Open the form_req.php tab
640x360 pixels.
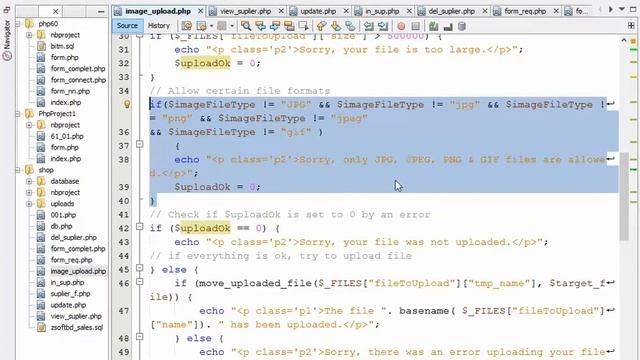point(525,11)
